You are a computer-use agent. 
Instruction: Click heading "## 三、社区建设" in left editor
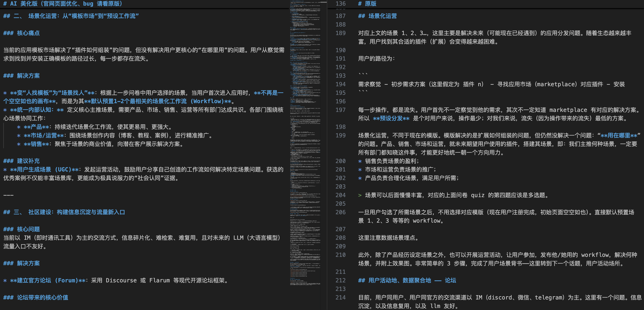click(64, 212)
